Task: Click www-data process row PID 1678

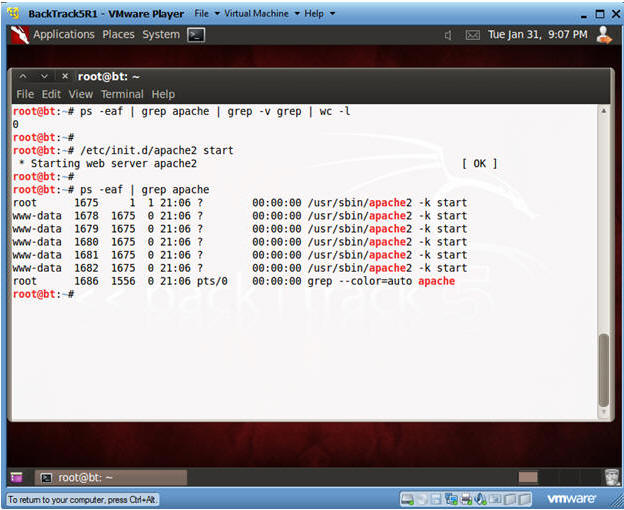Action: [240, 216]
